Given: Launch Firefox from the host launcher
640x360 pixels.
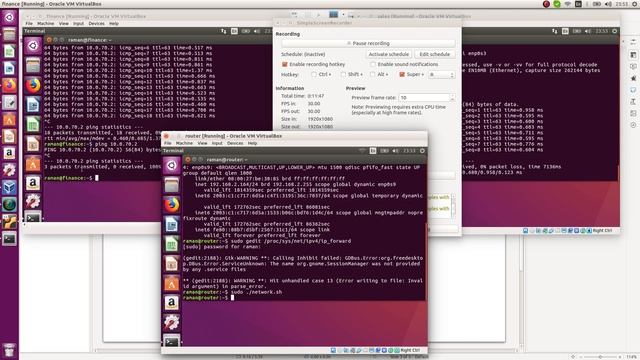Looking at the screenshot, I should pyautogui.click(x=9, y=86).
